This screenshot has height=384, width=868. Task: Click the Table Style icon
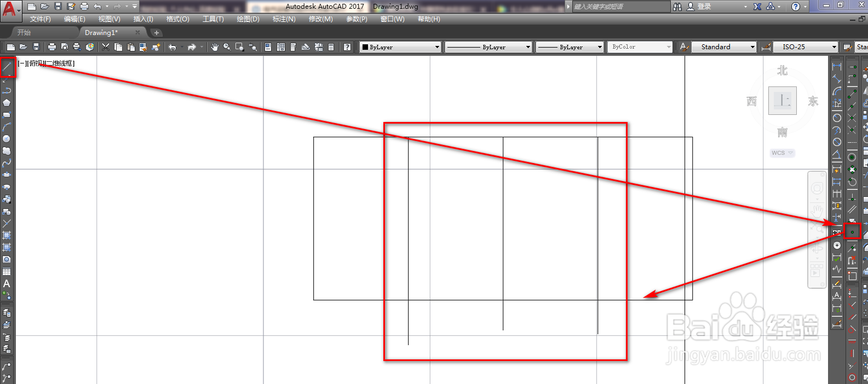[x=848, y=47]
